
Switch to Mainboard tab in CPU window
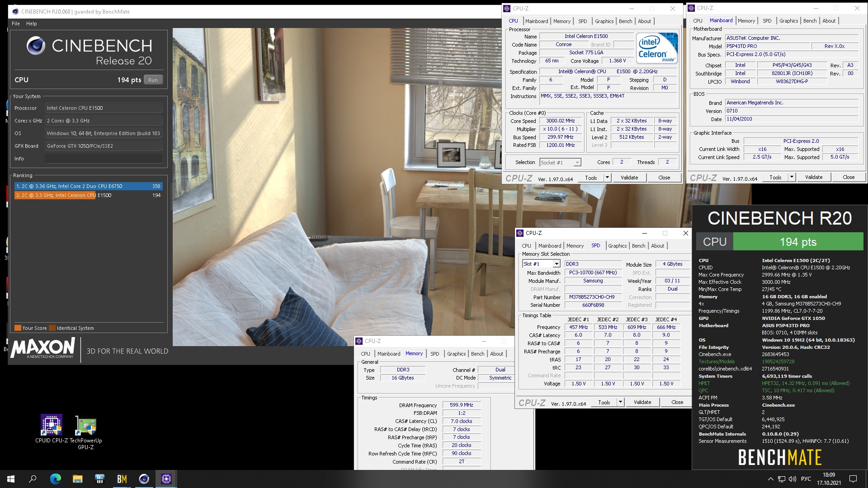pos(537,21)
